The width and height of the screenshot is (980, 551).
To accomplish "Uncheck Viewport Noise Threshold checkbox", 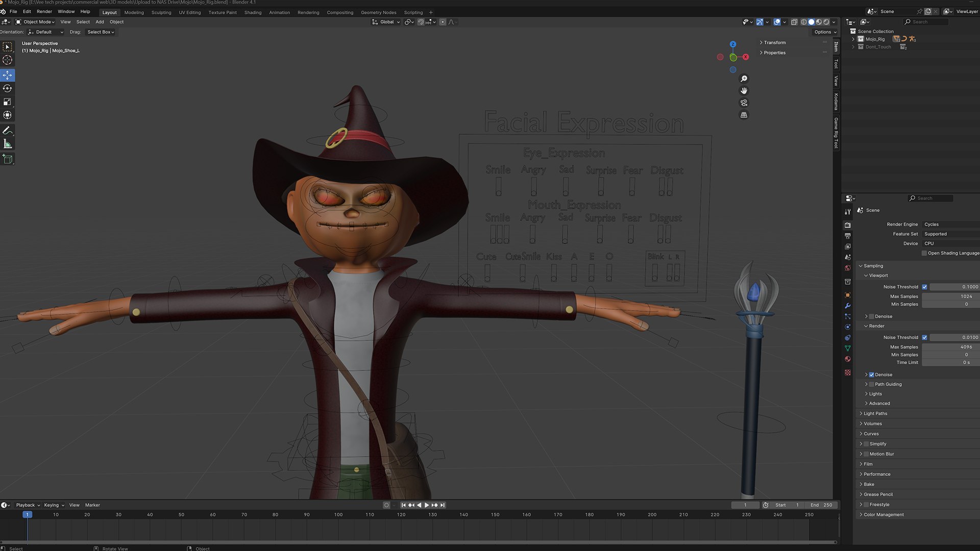I will [x=924, y=287].
